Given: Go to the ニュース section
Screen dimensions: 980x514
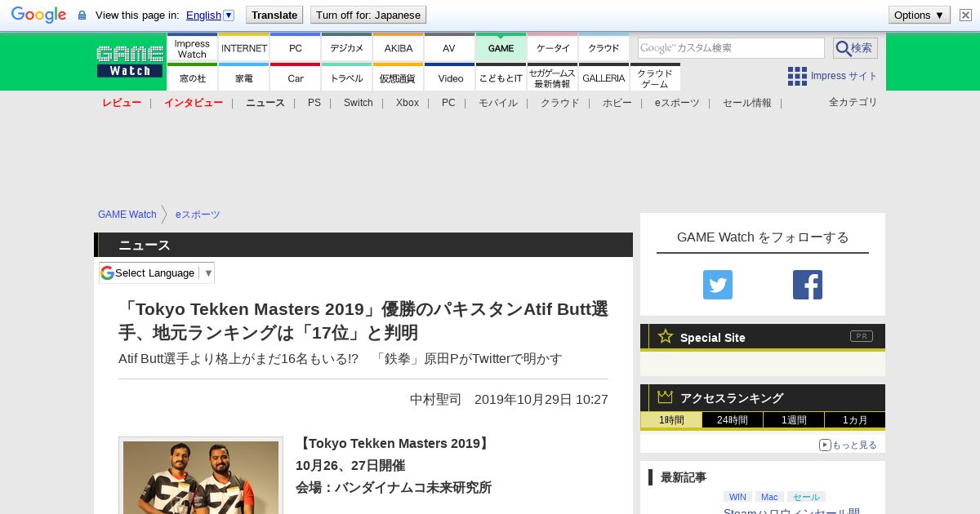Looking at the screenshot, I should pos(265,103).
